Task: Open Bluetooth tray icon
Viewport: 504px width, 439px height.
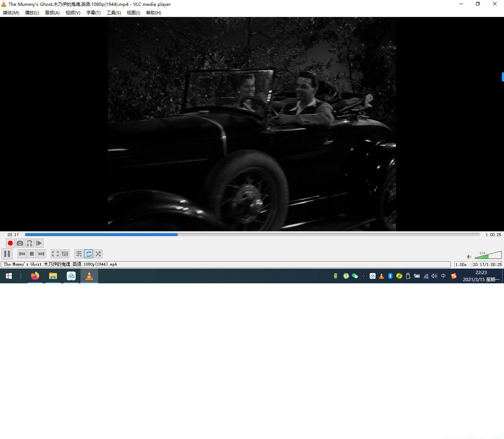Action: 390,276
